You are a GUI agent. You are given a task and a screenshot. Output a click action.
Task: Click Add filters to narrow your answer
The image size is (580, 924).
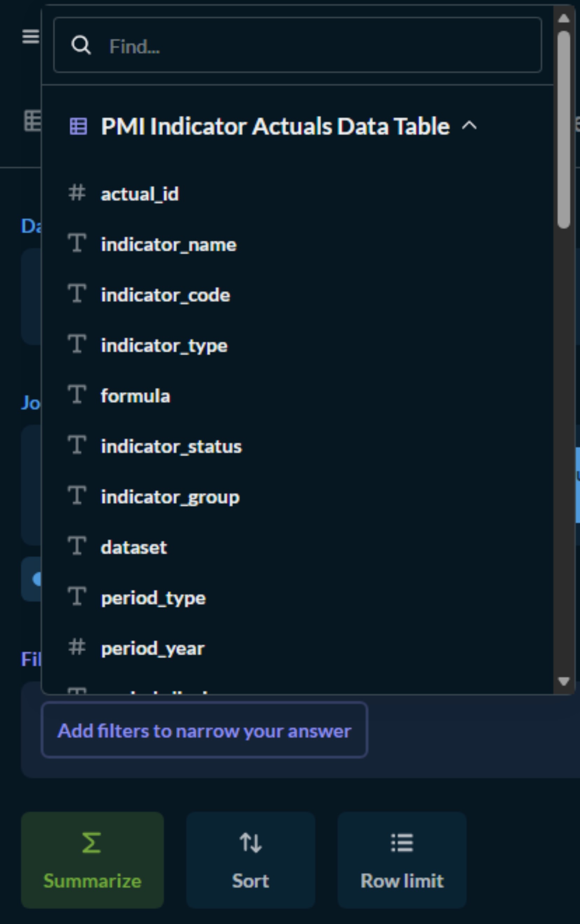tap(204, 731)
